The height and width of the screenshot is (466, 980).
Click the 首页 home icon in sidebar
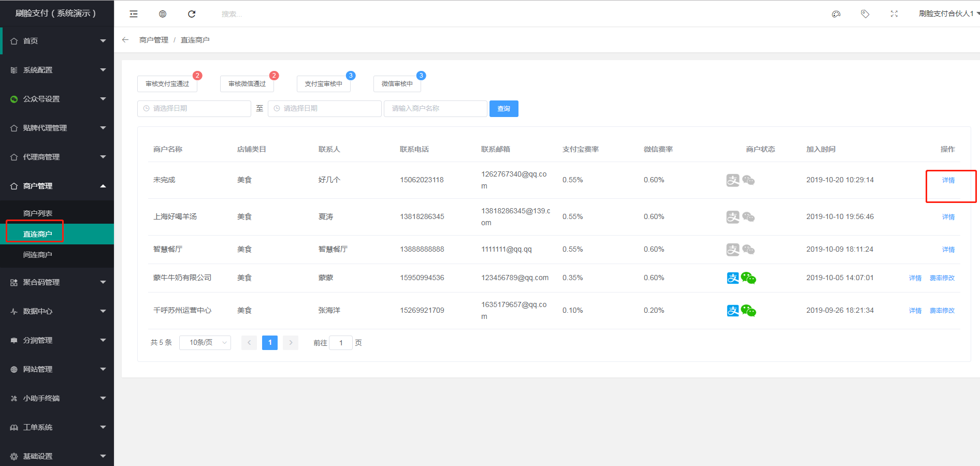pyautogui.click(x=14, y=41)
